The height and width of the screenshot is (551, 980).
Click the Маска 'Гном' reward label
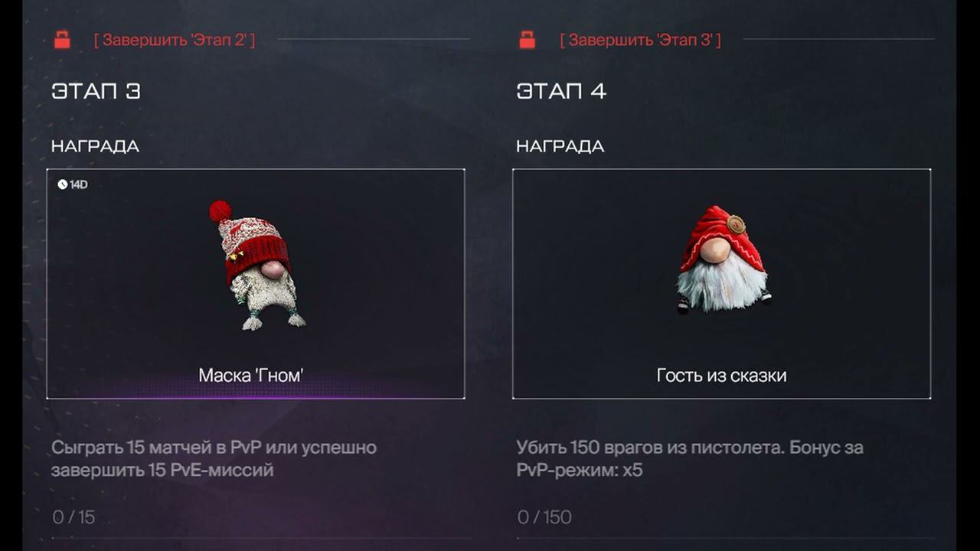(251, 375)
